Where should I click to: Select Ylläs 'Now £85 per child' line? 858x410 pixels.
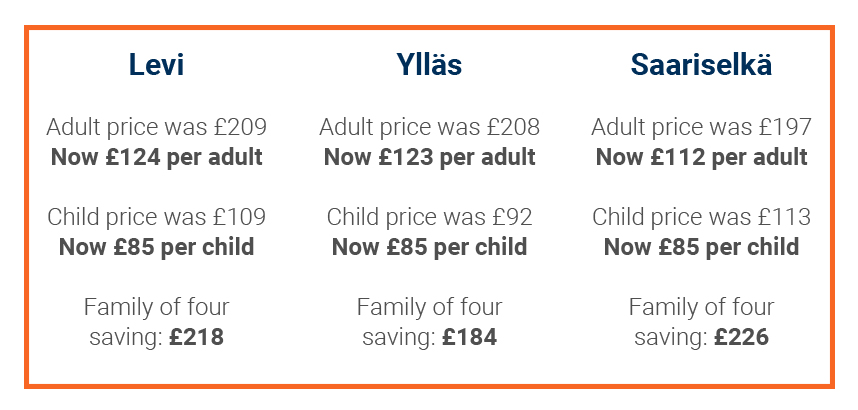(x=430, y=247)
